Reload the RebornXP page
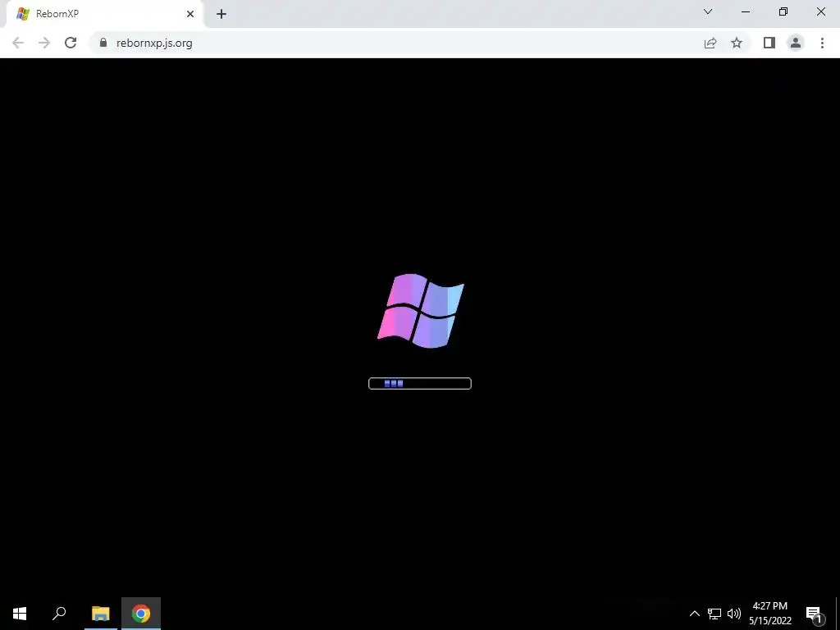 tap(71, 43)
